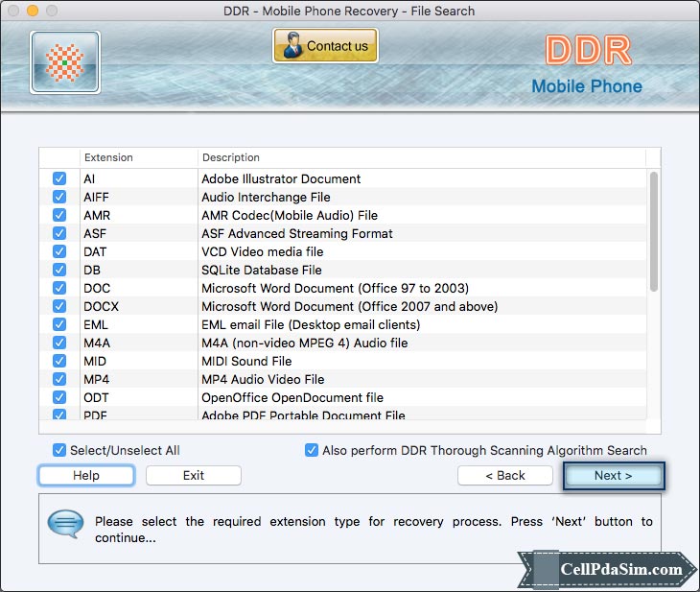This screenshot has width=700, height=592.
Task: Click the CellPdaSim.com watermark link
Action: 620,569
